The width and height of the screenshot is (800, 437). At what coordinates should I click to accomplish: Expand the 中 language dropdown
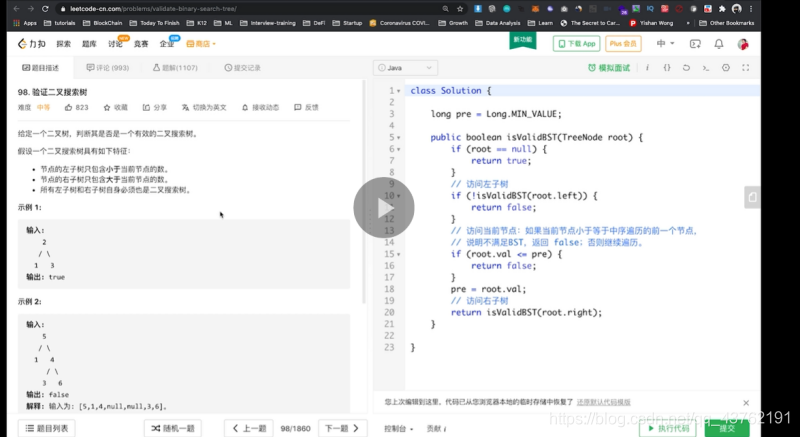click(665, 44)
